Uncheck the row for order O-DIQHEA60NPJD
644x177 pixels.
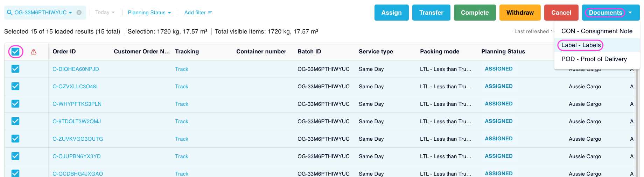coord(15,69)
